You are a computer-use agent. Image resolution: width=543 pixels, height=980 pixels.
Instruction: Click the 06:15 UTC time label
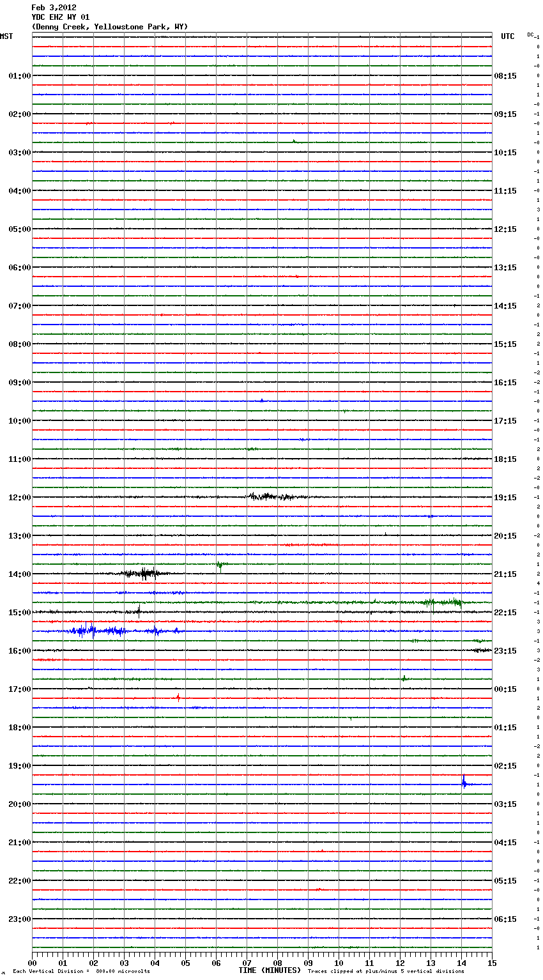coord(505,919)
